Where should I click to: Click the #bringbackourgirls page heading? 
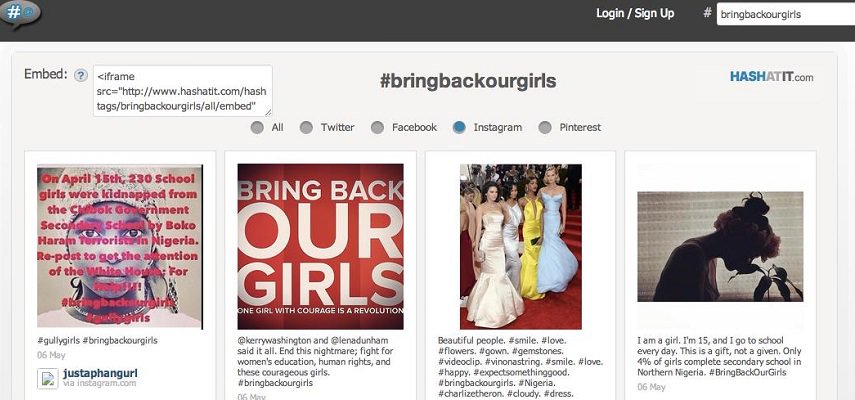(x=468, y=81)
